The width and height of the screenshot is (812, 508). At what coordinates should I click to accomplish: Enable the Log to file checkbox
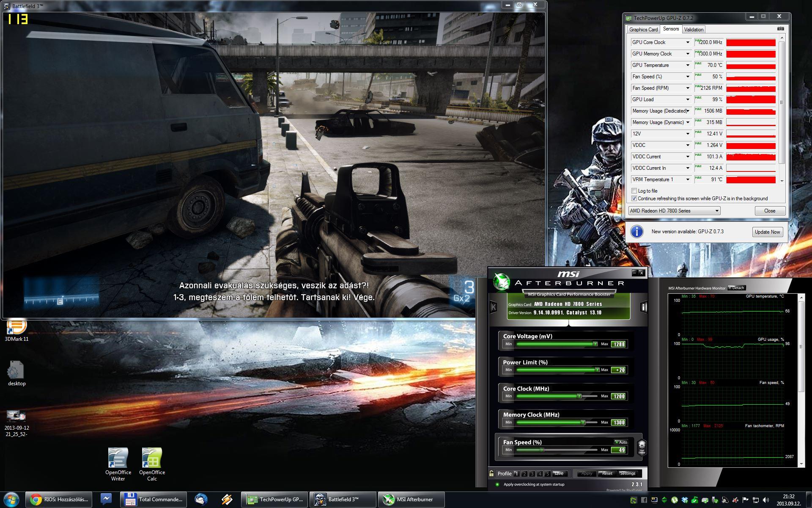pos(634,191)
